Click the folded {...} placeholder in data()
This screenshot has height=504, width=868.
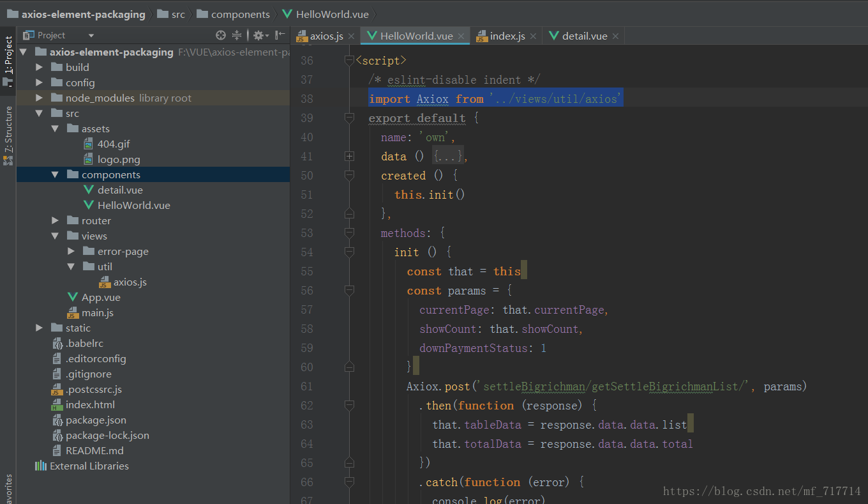(448, 157)
